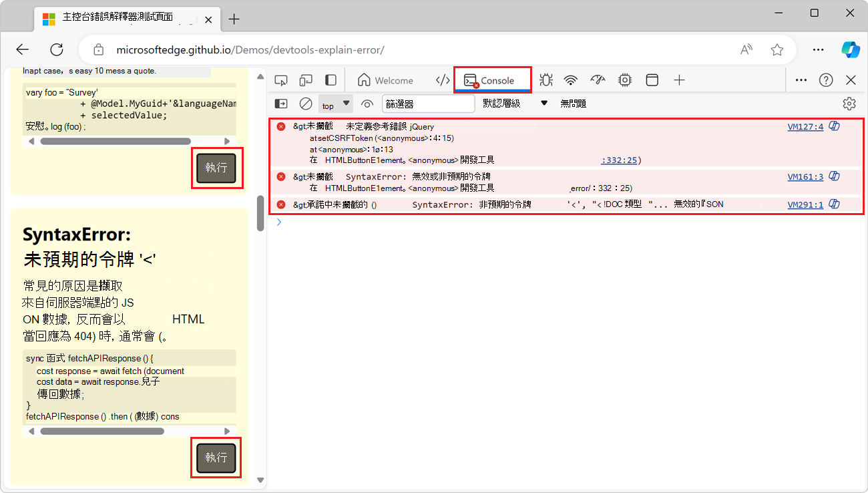Open the performance gauge tool
The image size is (868, 493).
(597, 79)
